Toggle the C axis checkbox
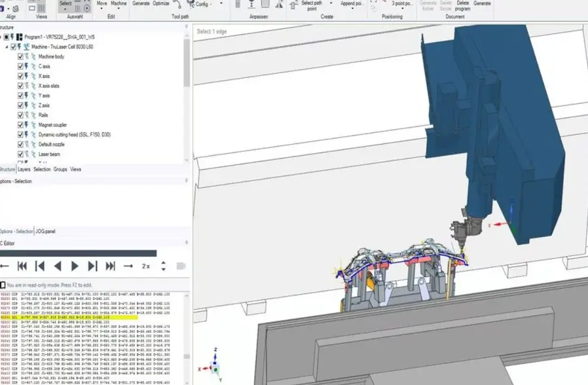Viewport: 588px width, 385px height. coord(20,66)
